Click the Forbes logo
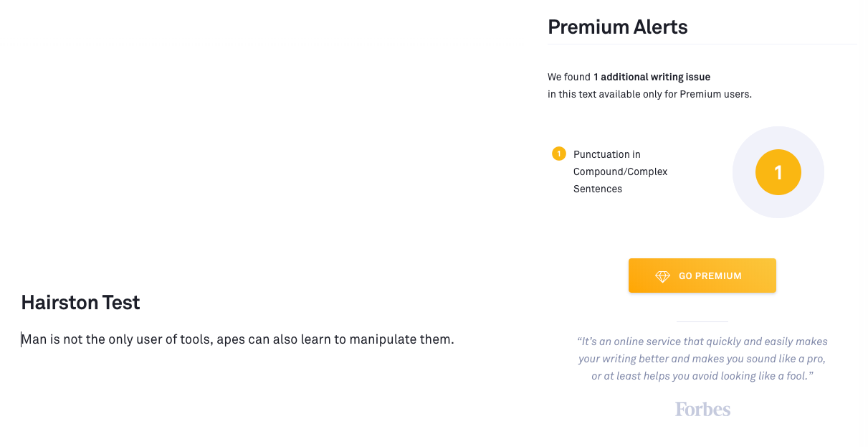 pos(702,409)
